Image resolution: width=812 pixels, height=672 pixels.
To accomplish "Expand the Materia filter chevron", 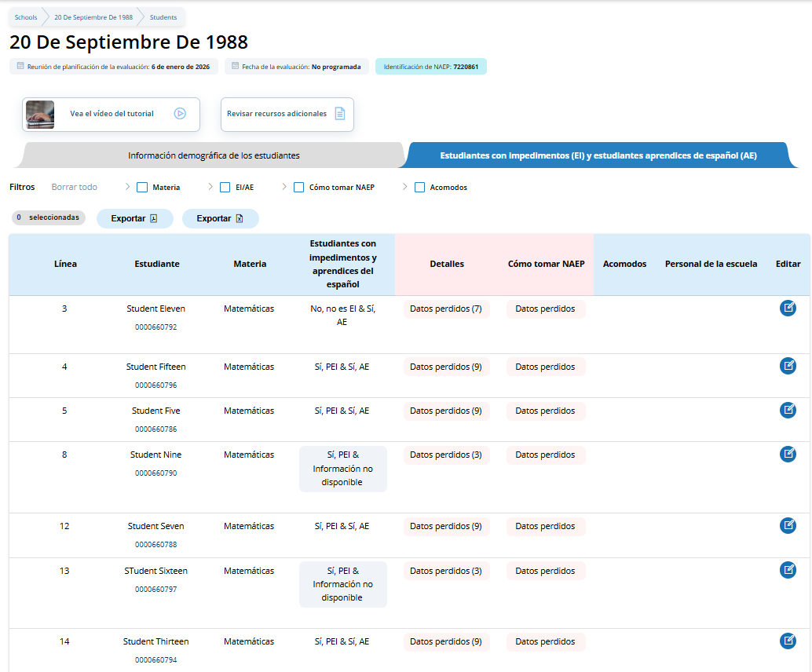I will click(x=127, y=187).
